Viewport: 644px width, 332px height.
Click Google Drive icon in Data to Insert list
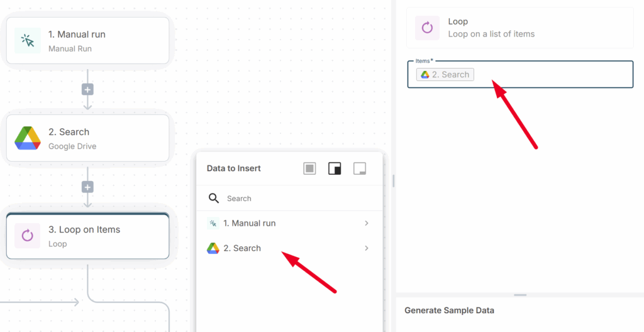point(213,248)
